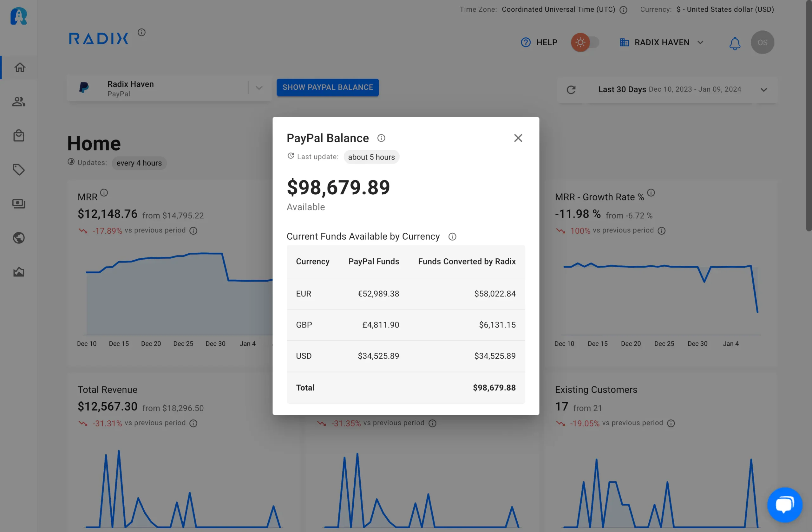Click the price tag icon in the sidebar

pyautogui.click(x=19, y=170)
